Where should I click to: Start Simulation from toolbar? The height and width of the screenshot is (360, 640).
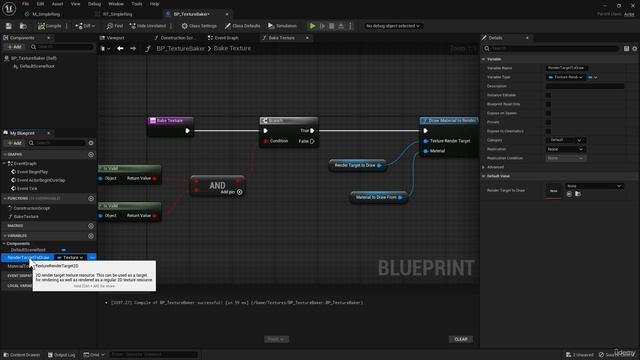pyautogui.click(x=282, y=26)
